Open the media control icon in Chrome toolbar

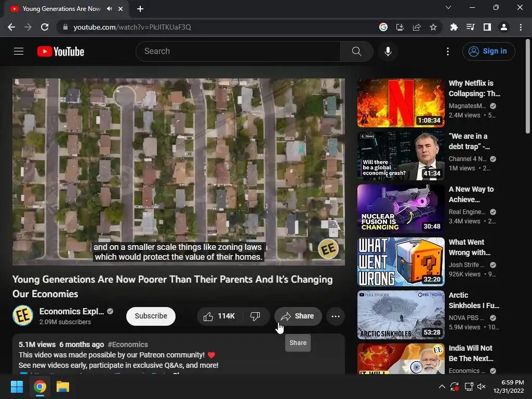click(471, 27)
